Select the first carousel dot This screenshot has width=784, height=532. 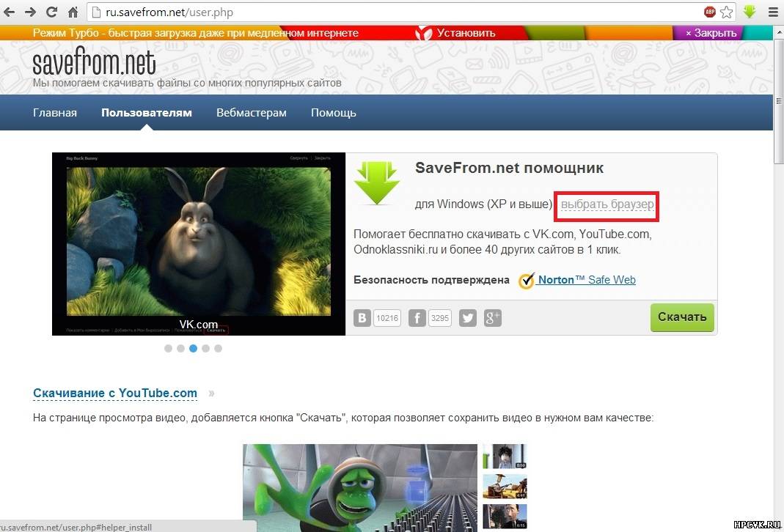point(168,349)
